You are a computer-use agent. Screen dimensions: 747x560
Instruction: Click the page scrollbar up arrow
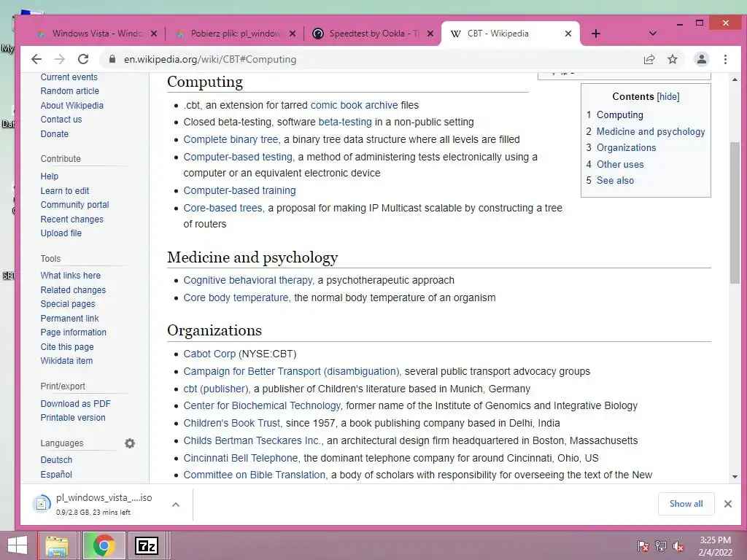click(734, 79)
